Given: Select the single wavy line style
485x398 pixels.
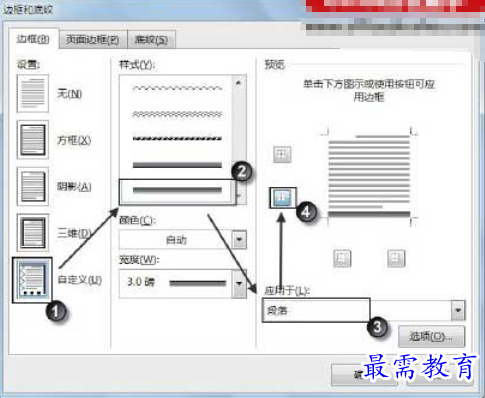Looking at the screenshot, I should coord(177,88).
